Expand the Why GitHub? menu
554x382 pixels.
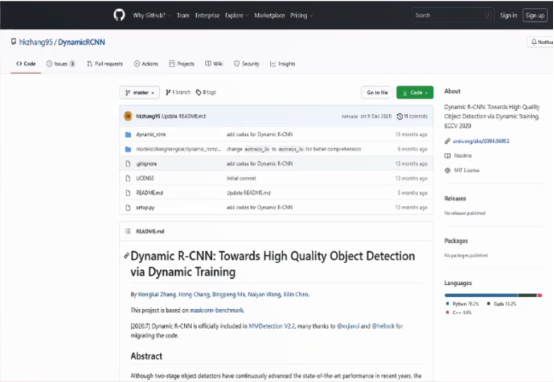[152, 15]
